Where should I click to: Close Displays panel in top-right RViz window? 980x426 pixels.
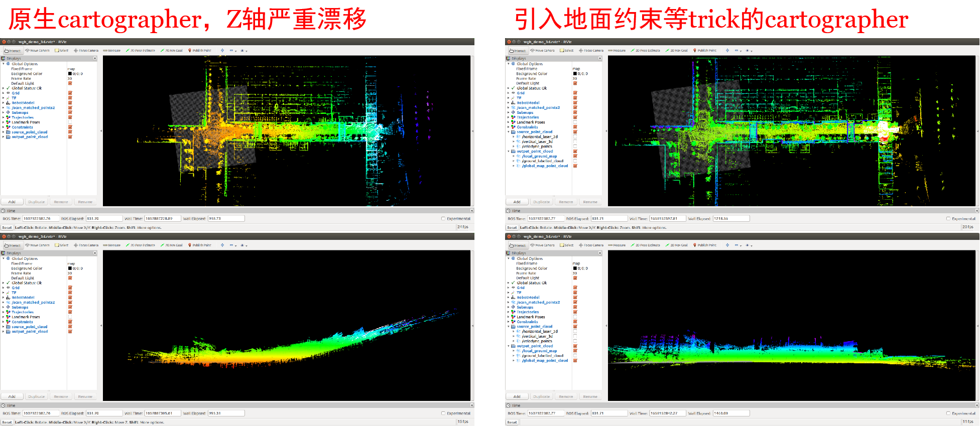[600, 59]
